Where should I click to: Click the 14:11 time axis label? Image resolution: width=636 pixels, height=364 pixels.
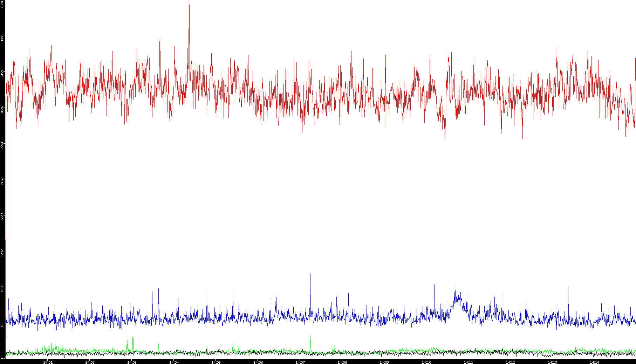[469, 362]
